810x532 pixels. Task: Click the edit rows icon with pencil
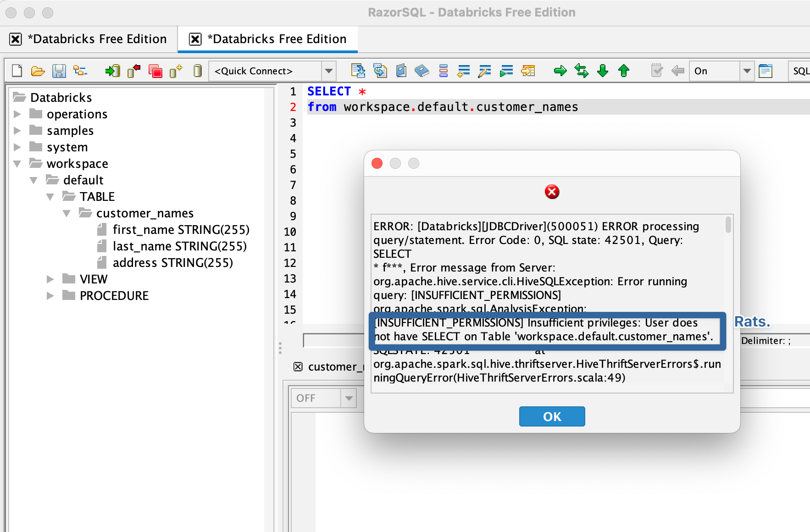[x=485, y=71]
